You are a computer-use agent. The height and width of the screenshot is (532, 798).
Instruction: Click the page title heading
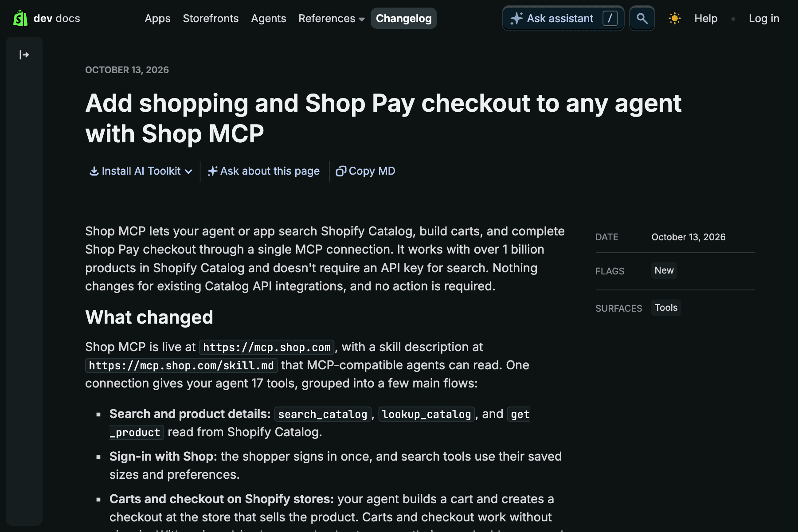coord(383,118)
